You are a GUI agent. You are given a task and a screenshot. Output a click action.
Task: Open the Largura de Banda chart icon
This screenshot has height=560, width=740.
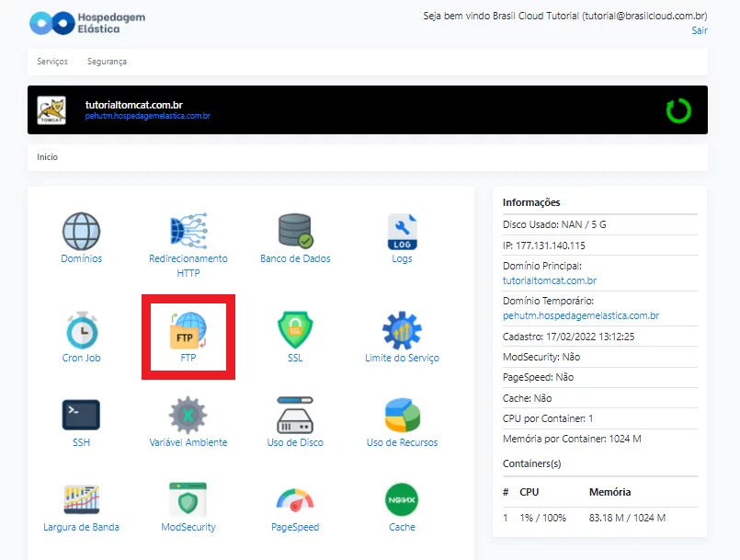(81, 499)
